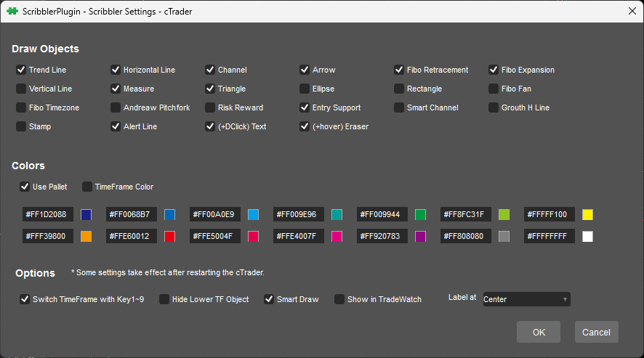Uncheck the Trend Line checkbox
The width and height of the screenshot is (644, 358).
(x=21, y=70)
